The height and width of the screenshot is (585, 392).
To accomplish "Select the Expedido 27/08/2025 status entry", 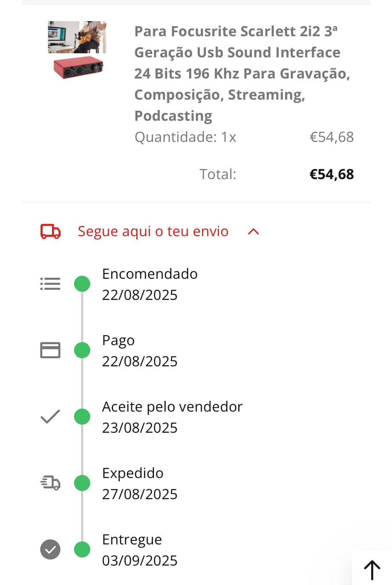I will (x=140, y=483).
